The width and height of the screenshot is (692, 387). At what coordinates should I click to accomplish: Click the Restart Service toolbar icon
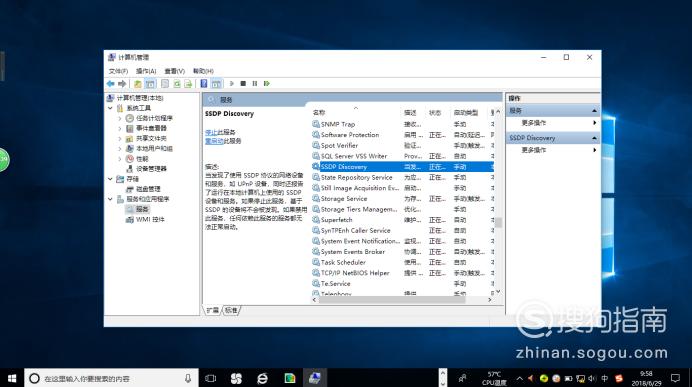(x=267, y=83)
